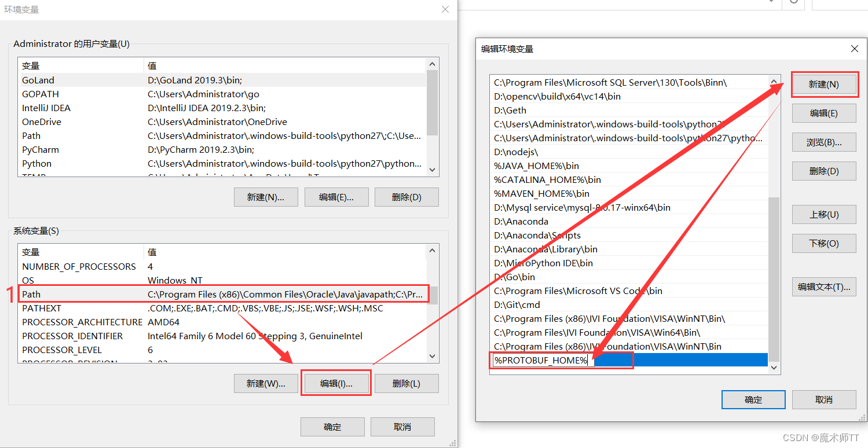Screen dimensions: 868x448
Task: Select IVI Foundation\VISA\Win64\Bin\ entry
Action: [629, 333]
